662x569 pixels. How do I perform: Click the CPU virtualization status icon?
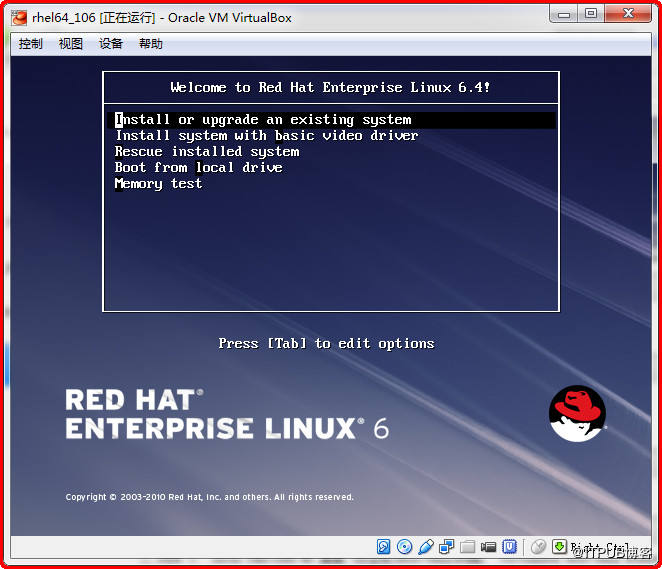point(509,547)
